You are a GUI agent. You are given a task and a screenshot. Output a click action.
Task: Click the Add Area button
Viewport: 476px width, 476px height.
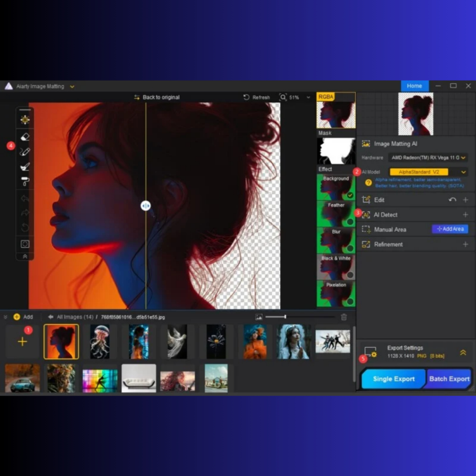(450, 229)
